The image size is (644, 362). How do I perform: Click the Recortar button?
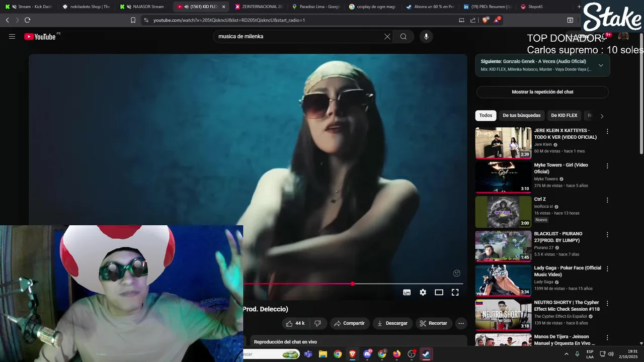click(x=434, y=323)
